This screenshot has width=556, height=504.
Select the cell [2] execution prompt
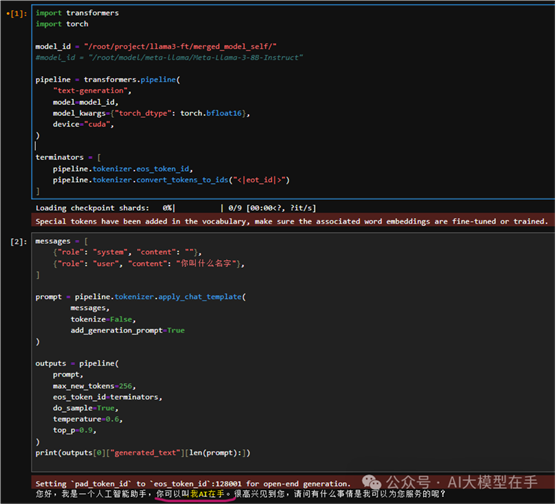pos(18,242)
